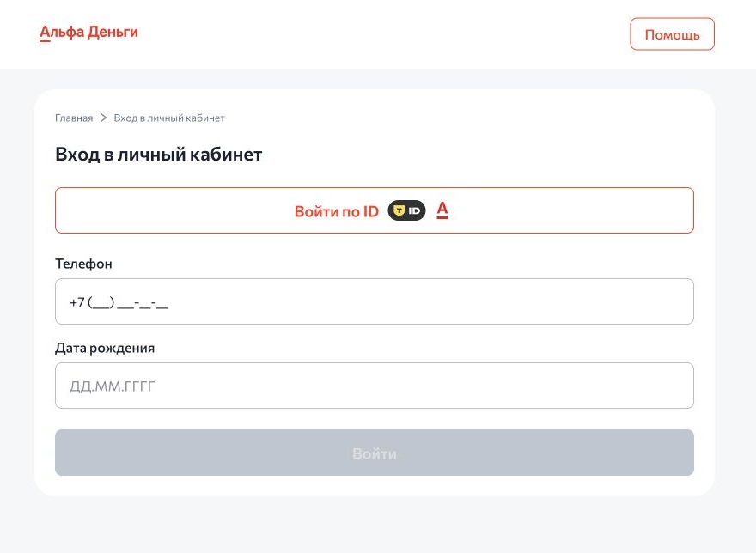Click the grey Войти submit button

375,453
